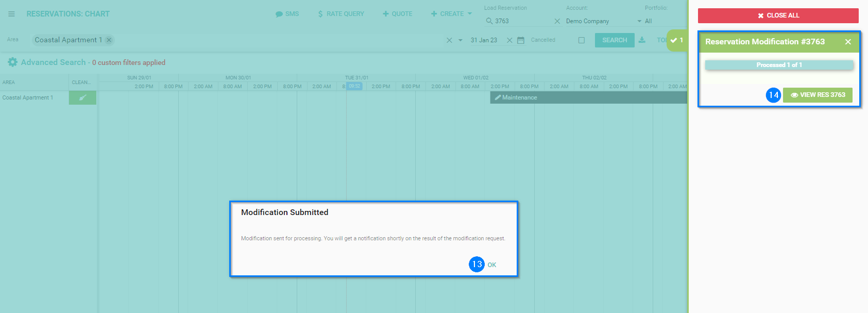Open Rate Query from top menu
Image resolution: width=868 pixels, height=313 pixels.
[341, 14]
